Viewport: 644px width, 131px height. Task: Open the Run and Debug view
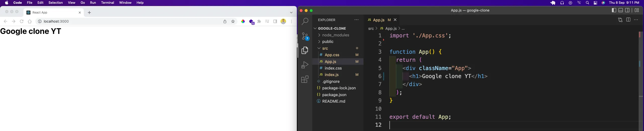pos(305,65)
